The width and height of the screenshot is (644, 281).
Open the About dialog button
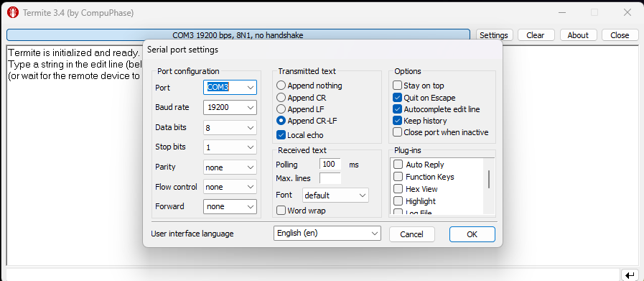[x=578, y=35]
